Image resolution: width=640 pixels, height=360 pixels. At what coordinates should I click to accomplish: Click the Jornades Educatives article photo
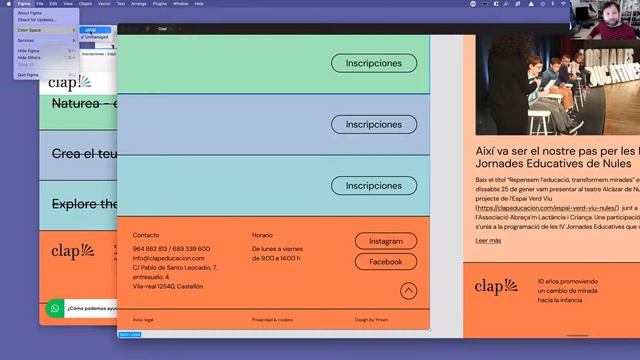(558, 85)
